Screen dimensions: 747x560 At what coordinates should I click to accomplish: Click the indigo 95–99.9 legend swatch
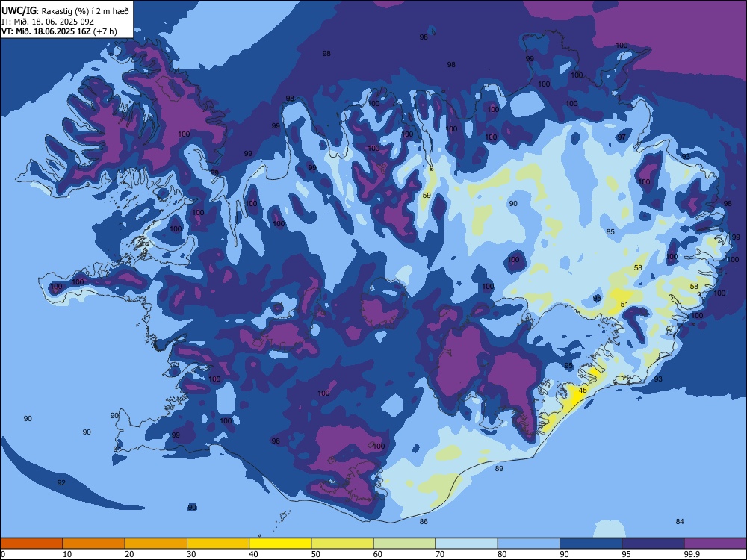(x=653, y=544)
